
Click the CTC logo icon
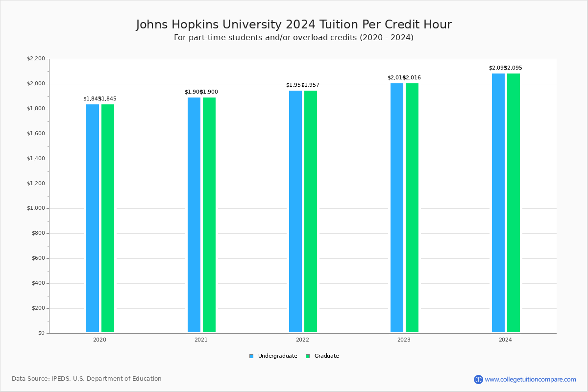tap(478, 379)
